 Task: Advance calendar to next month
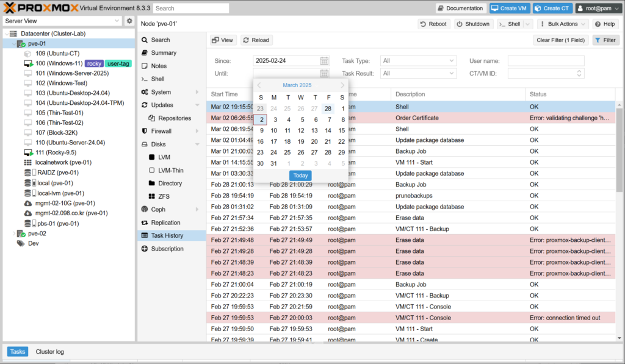[342, 85]
